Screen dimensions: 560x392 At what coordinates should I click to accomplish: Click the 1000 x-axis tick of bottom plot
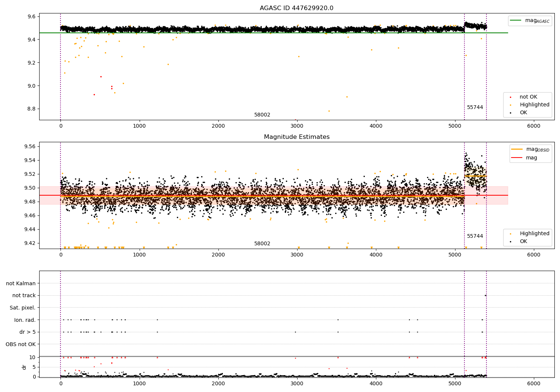[139, 383]
